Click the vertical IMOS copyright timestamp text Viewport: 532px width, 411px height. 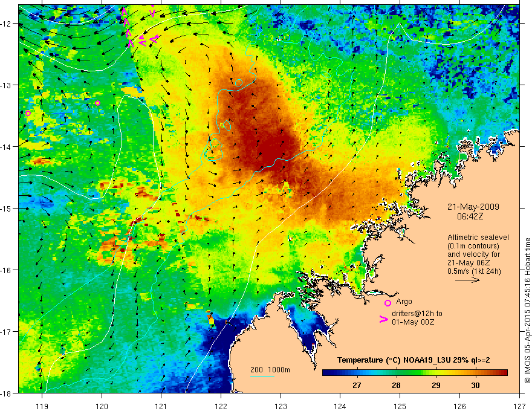[527, 311]
